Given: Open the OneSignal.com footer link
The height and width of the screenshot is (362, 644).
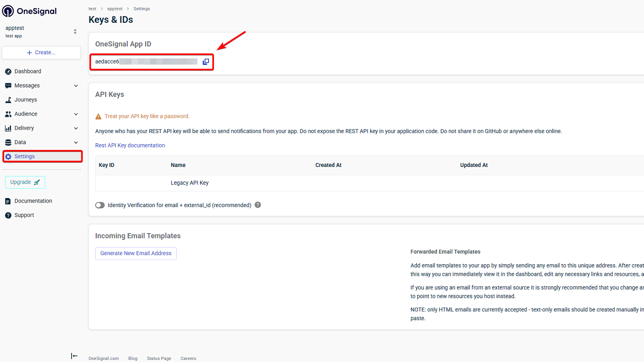Looking at the screenshot, I should click(103, 359).
